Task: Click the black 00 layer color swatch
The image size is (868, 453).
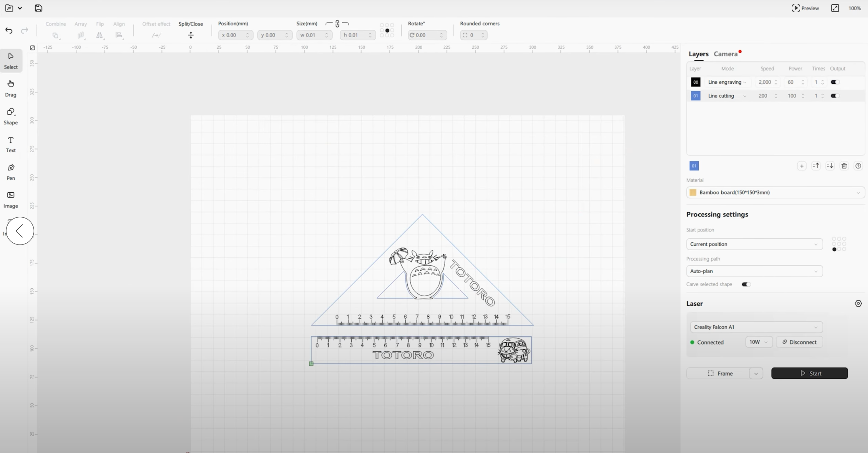Action: point(695,82)
